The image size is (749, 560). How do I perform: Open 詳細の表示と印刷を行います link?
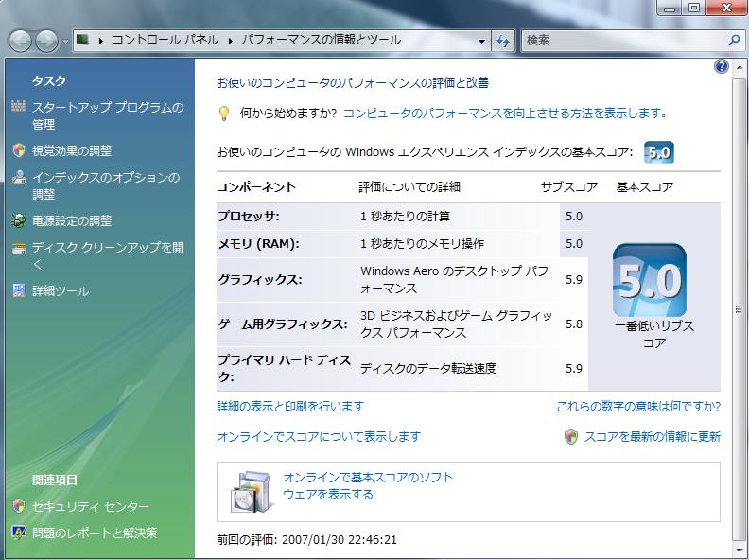(x=290, y=406)
